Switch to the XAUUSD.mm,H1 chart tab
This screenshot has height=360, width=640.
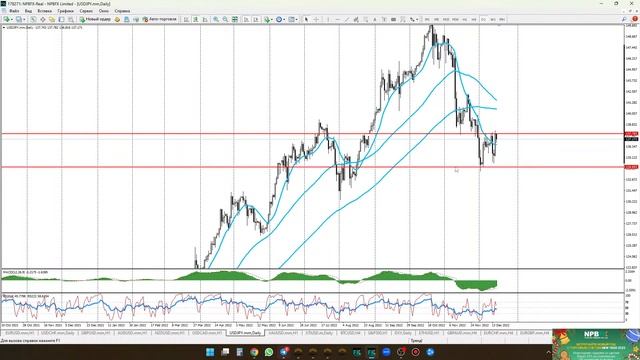click(282, 333)
